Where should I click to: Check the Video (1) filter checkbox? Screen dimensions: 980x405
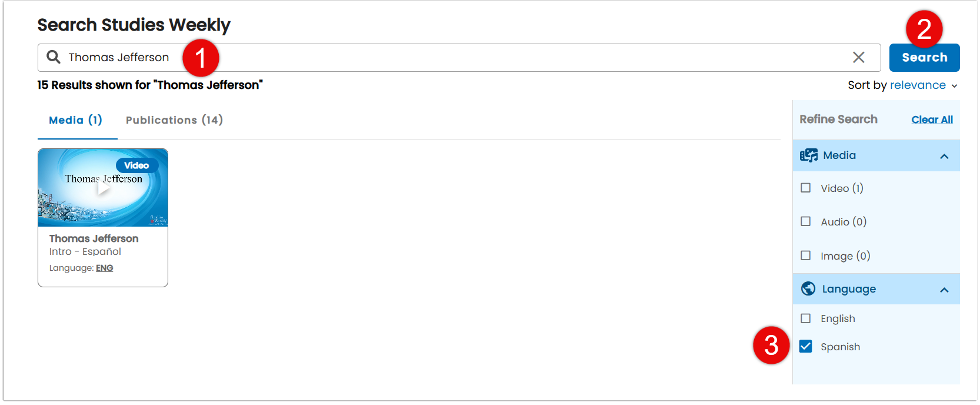coord(806,188)
